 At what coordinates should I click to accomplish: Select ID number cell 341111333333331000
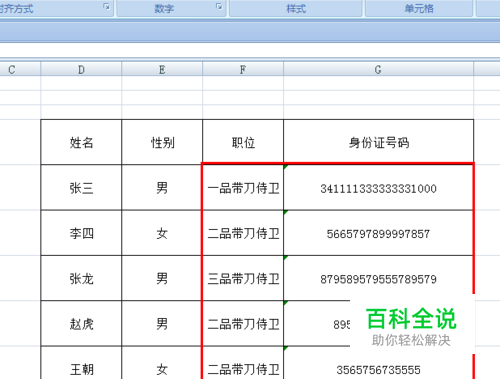tap(378, 188)
